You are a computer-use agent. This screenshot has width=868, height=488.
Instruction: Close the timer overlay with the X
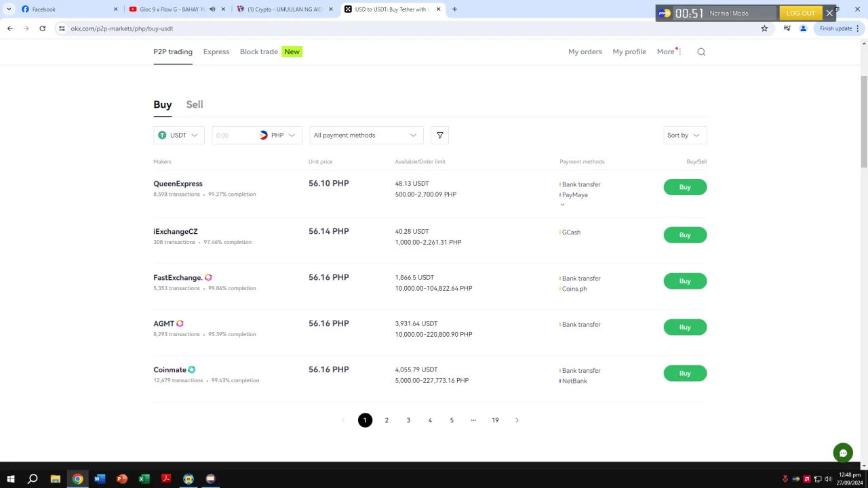tap(829, 13)
